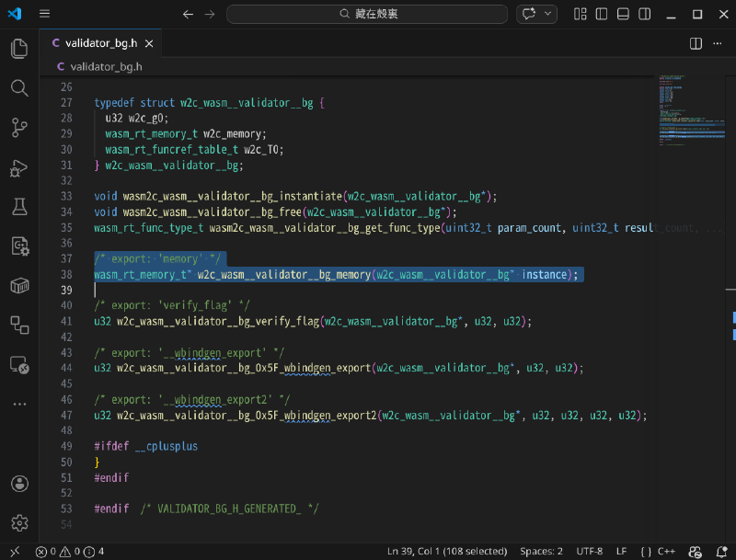
Task: Click the Accounts icon in the activity bar
Action: click(x=18, y=483)
